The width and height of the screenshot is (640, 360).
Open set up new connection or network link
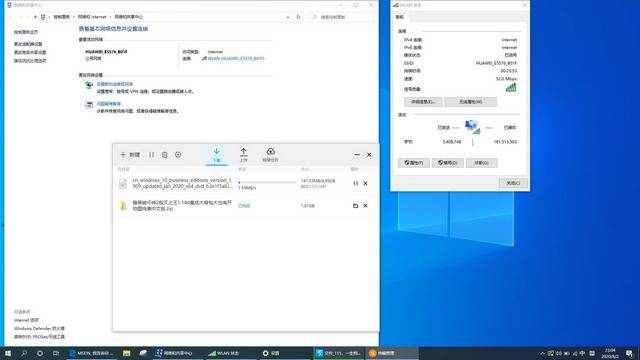coord(115,84)
